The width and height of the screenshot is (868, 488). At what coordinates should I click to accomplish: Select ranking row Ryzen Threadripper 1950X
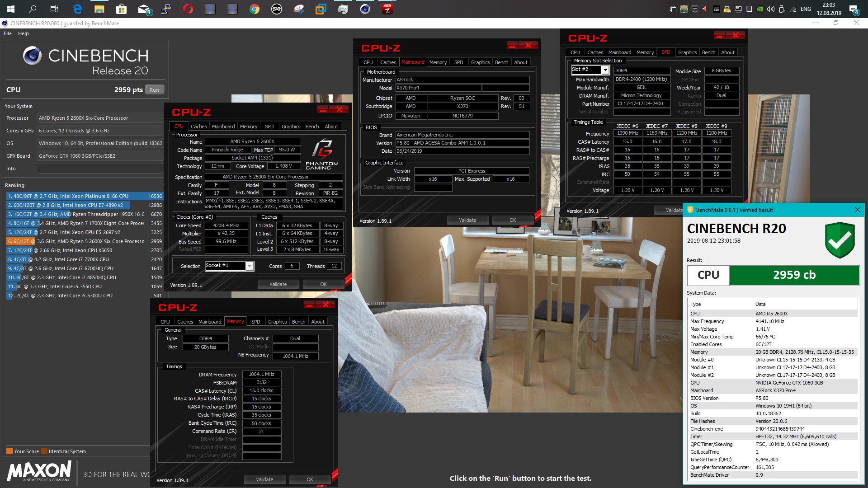[84, 214]
